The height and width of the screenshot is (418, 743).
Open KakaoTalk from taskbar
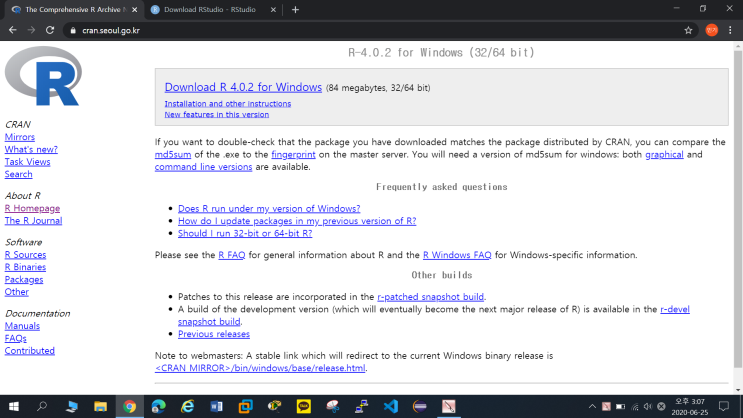pyautogui.click(x=303, y=406)
